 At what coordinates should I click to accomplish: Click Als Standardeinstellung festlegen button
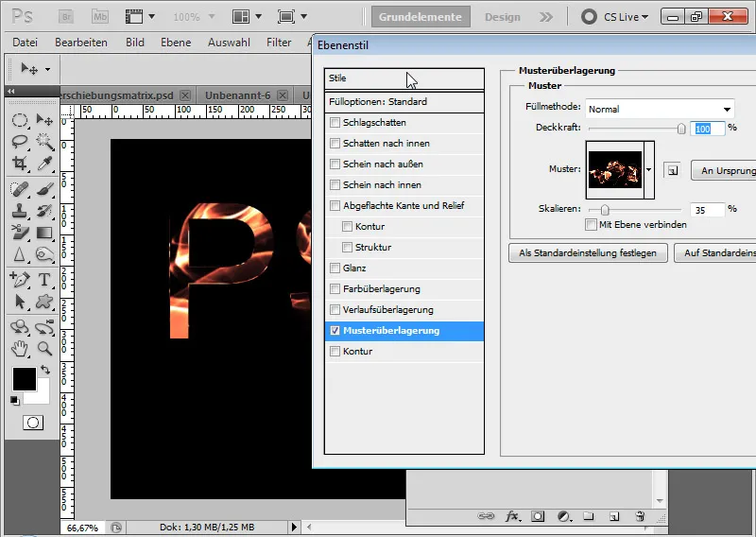tap(588, 252)
